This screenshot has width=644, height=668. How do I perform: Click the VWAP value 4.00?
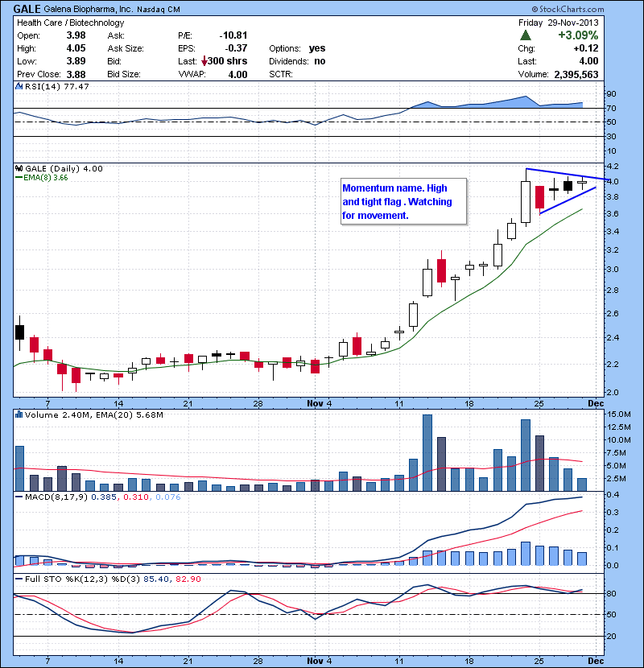click(237, 74)
